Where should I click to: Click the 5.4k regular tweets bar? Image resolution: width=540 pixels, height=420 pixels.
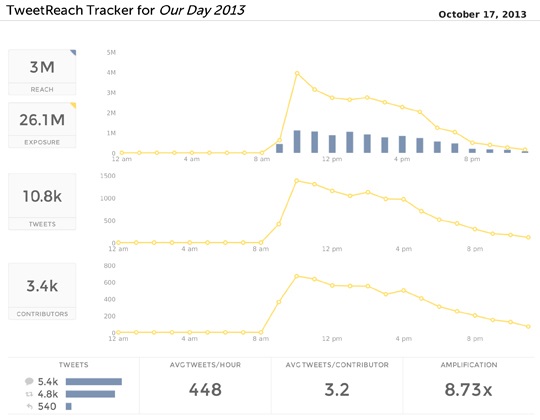point(94,381)
